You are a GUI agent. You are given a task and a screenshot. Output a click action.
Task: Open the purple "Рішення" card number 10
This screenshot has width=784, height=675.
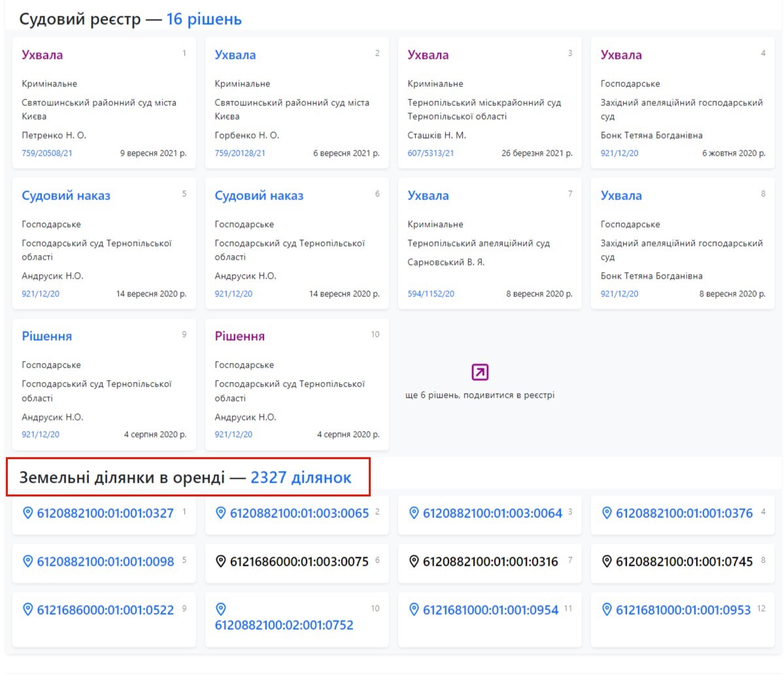[239, 336]
